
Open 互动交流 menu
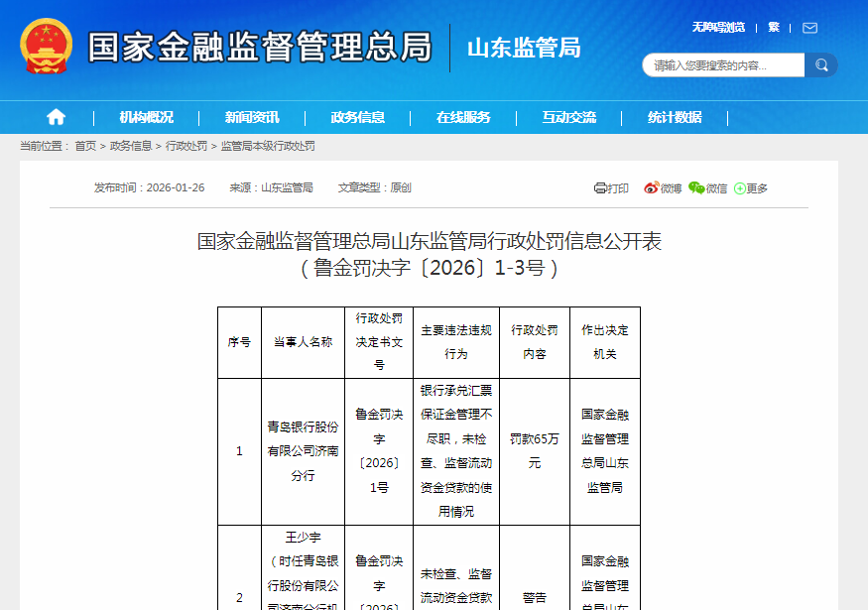pos(569,117)
